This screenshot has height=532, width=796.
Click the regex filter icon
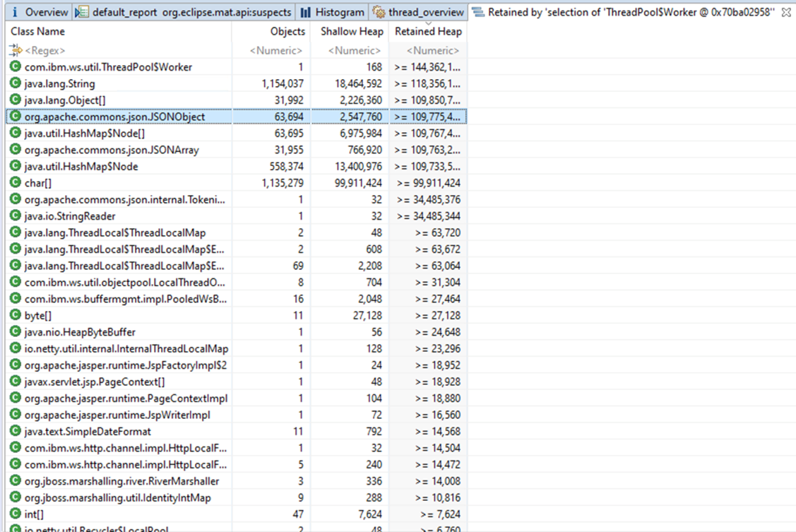(16, 49)
